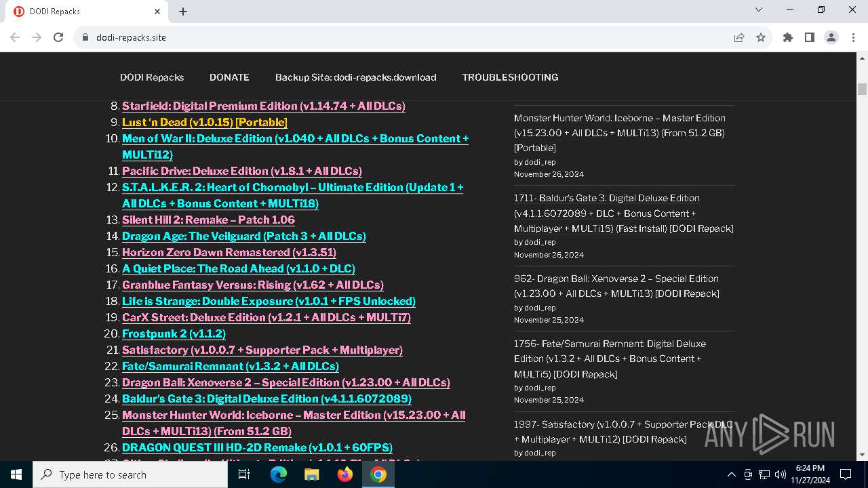Reload the page with refresh icon
Image resolution: width=868 pixels, height=488 pixels.
tap(58, 37)
